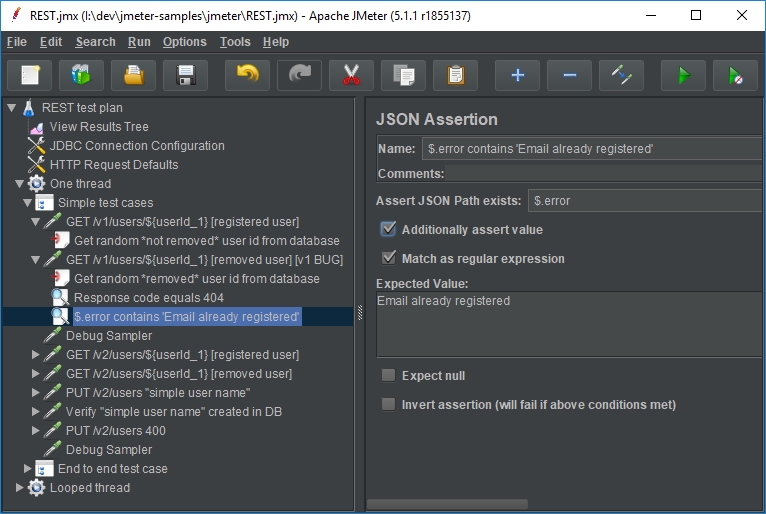The width and height of the screenshot is (766, 514).
Task: Collapse the One thread group
Action: pos(20,184)
